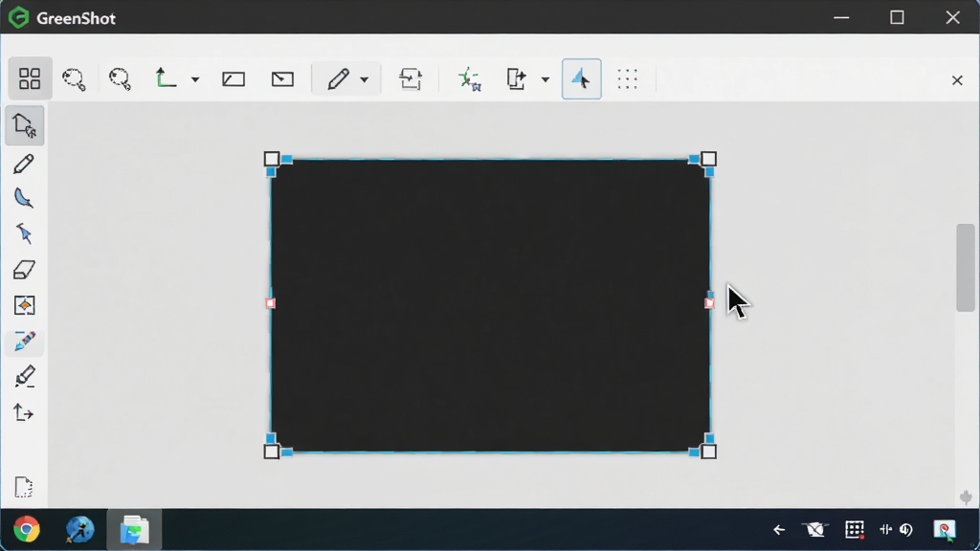Open the highlighted files app in taskbar
980x551 pixels.
[134, 530]
